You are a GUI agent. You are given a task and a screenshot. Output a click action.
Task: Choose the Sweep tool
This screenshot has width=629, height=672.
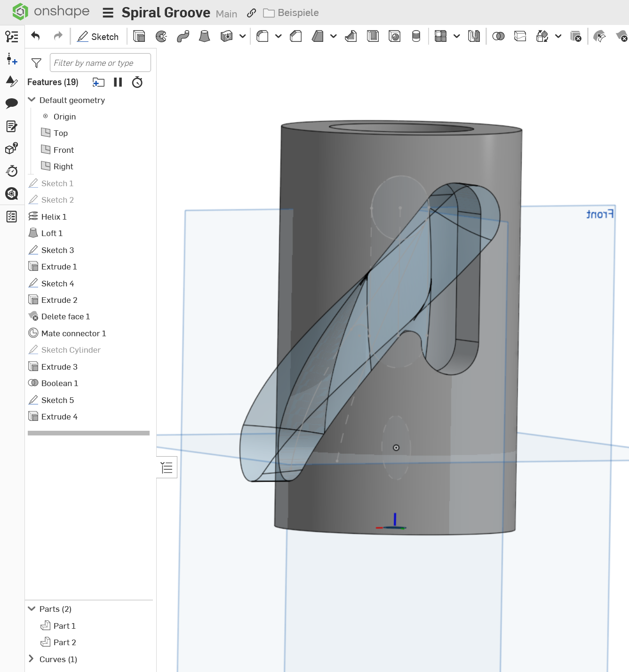[x=183, y=36]
